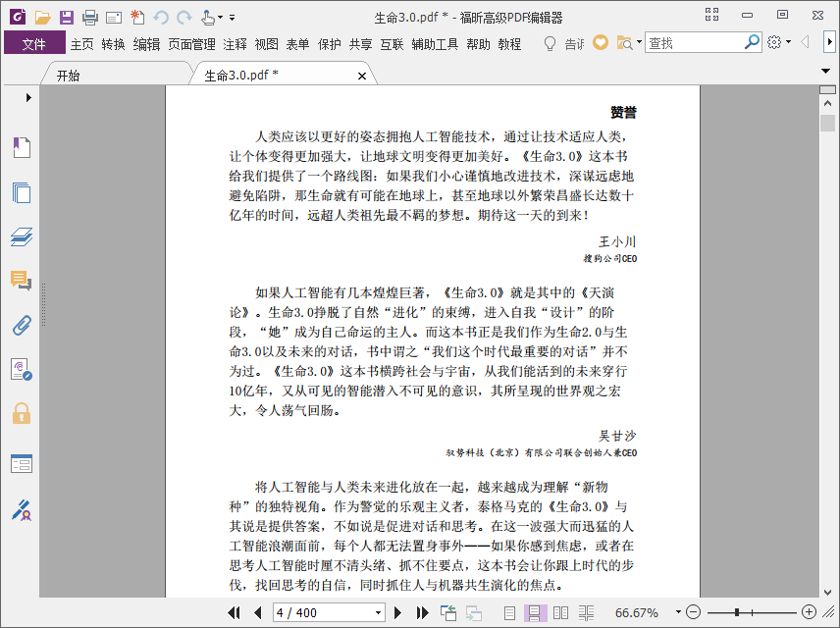Navigate back with the left ribbon arrow
This screenshot has height=628, width=840.
coord(805,42)
